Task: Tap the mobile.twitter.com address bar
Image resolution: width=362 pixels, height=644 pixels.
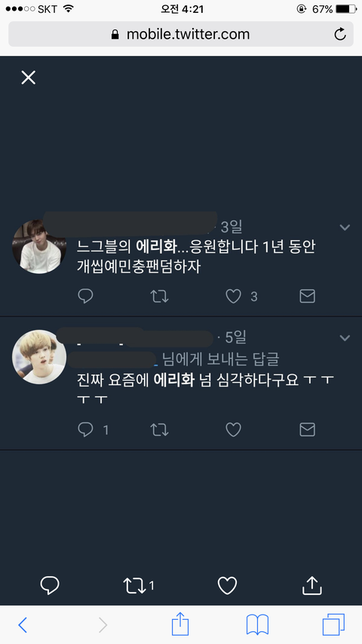Action: click(181, 34)
